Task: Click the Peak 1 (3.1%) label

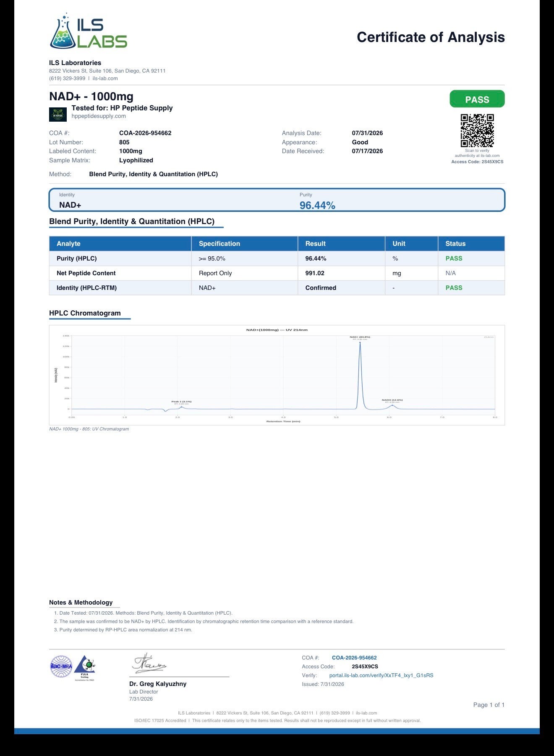Action: pos(181,402)
